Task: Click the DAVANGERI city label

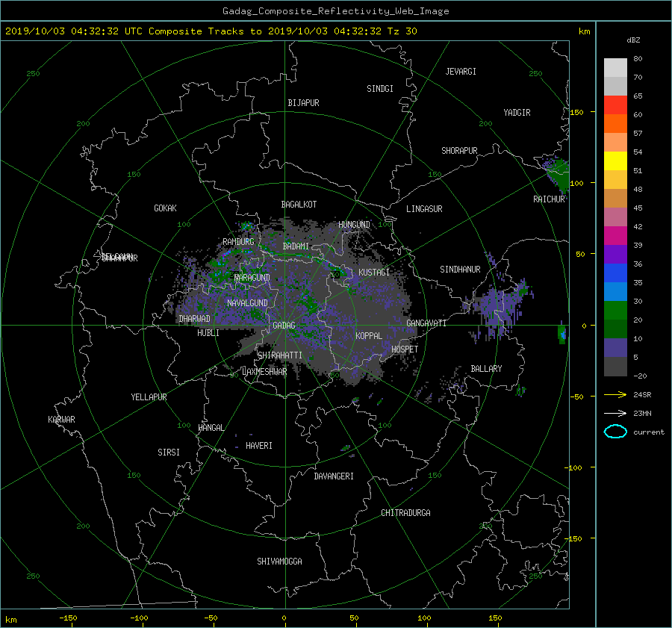Action: pyautogui.click(x=334, y=476)
